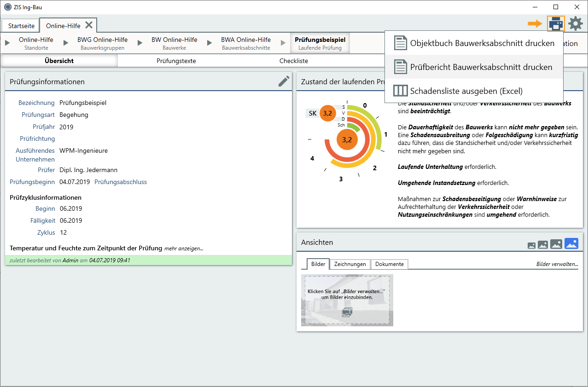Choose the third thumbnail size icon

click(556, 244)
